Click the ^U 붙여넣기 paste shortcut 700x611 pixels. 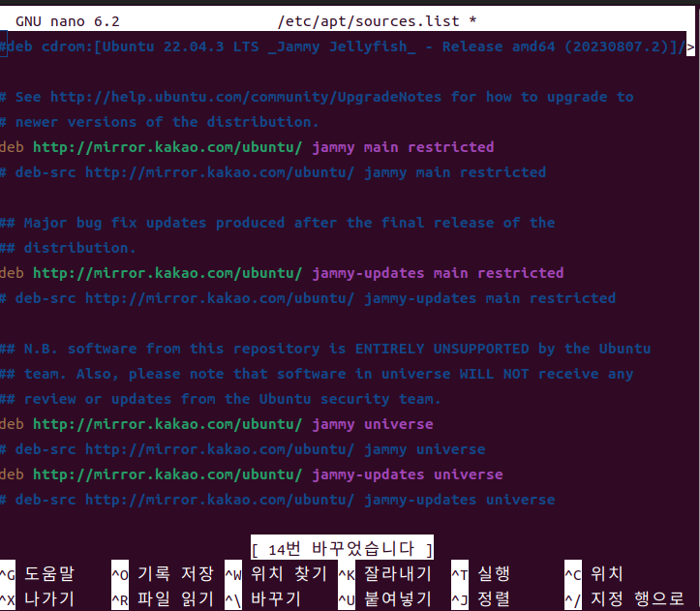pos(384,599)
